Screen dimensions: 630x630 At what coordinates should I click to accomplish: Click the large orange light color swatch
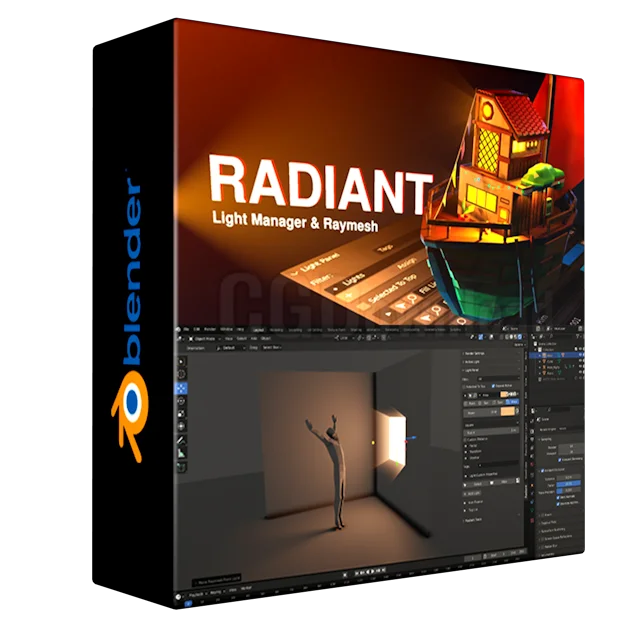pos(508,411)
